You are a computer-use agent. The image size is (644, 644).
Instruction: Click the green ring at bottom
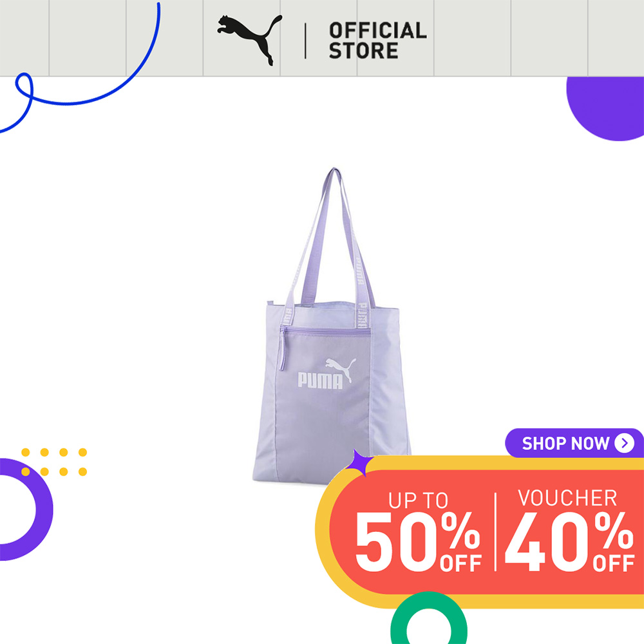pyautogui.click(x=429, y=618)
